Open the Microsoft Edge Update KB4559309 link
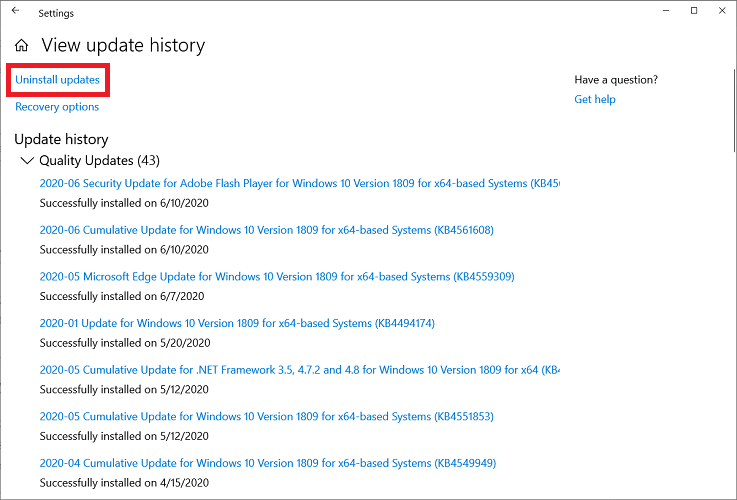Image resolution: width=737 pixels, height=500 pixels. pos(277,277)
